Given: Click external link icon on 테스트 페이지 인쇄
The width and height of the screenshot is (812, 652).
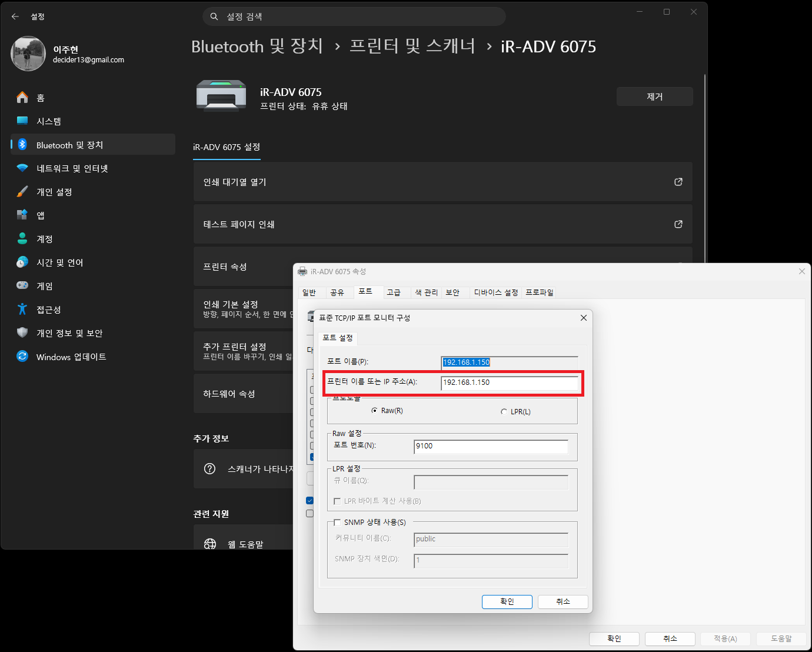Looking at the screenshot, I should click(678, 224).
